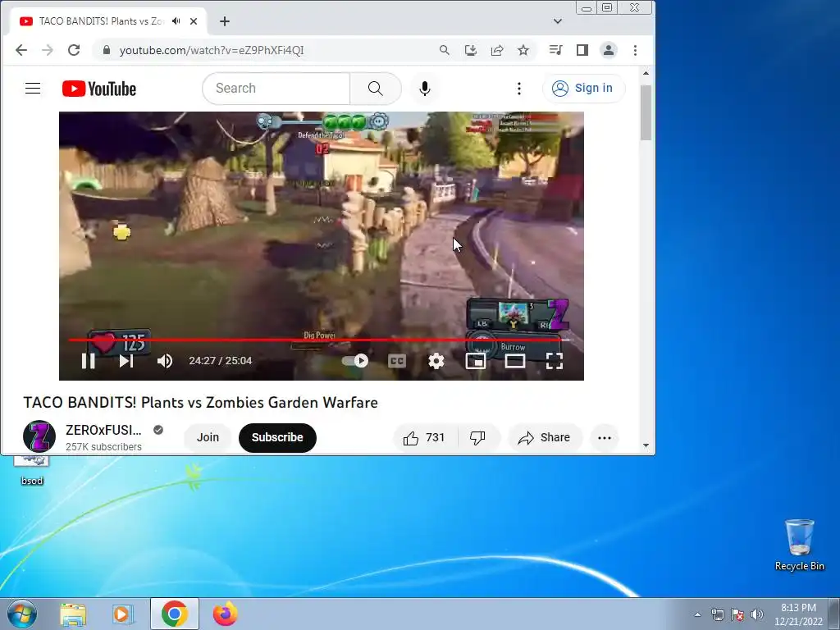Install app icon in address bar
840x630 pixels.
pos(470,50)
